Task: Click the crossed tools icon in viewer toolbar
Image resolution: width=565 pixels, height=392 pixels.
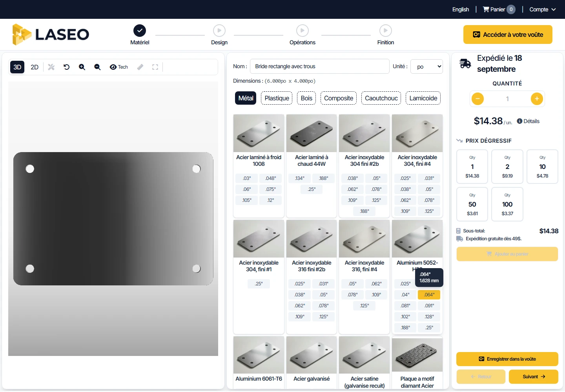Action: (x=51, y=67)
